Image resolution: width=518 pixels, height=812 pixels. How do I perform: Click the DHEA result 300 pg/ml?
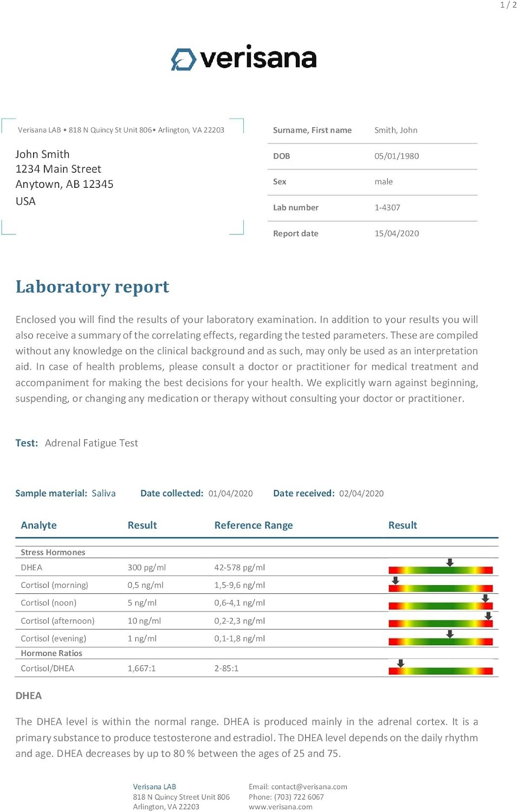[x=147, y=567]
